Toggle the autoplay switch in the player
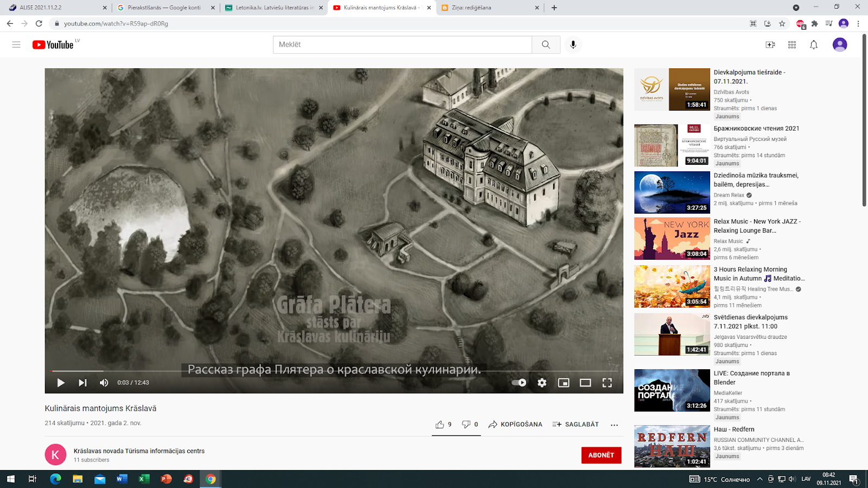Image resolution: width=868 pixels, height=488 pixels. point(519,383)
